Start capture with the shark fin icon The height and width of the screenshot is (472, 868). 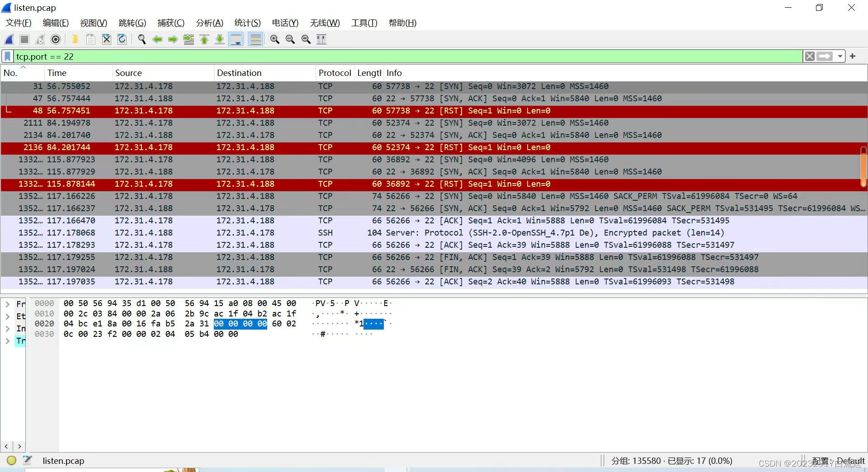pyautogui.click(x=9, y=39)
